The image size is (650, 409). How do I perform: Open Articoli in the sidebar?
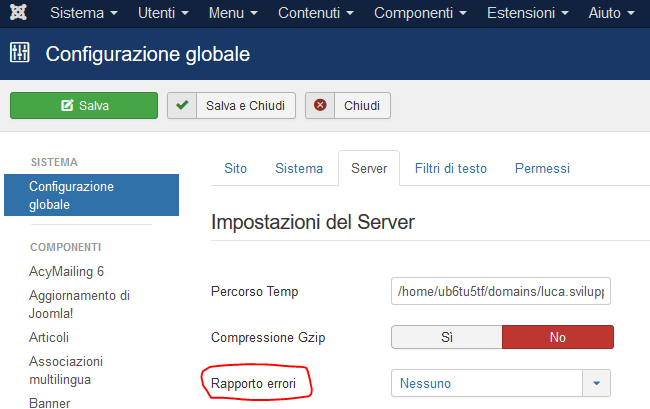[49, 337]
